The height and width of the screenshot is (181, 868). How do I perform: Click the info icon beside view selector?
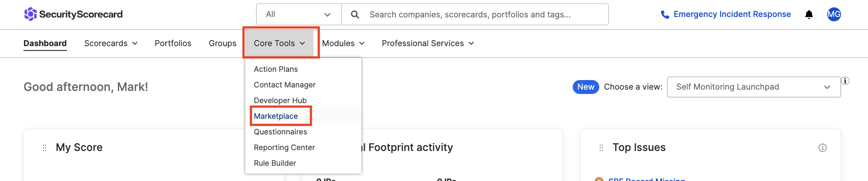(845, 81)
